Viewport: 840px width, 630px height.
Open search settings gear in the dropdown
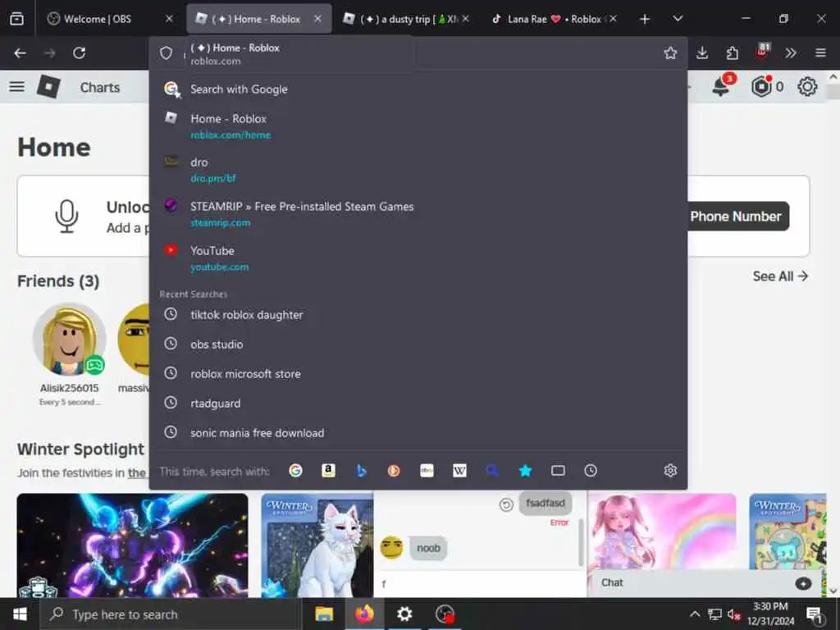pyautogui.click(x=670, y=470)
